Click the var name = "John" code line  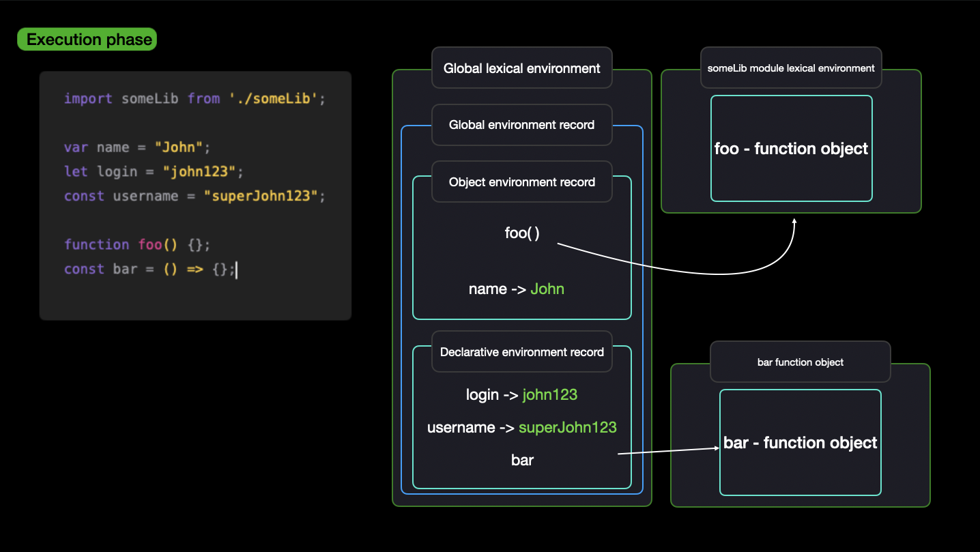coord(138,147)
